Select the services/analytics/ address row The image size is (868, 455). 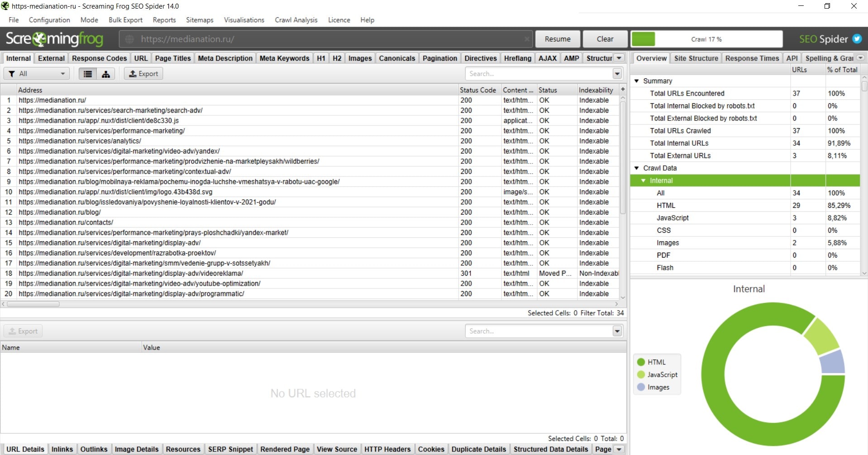tap(237, 141)
